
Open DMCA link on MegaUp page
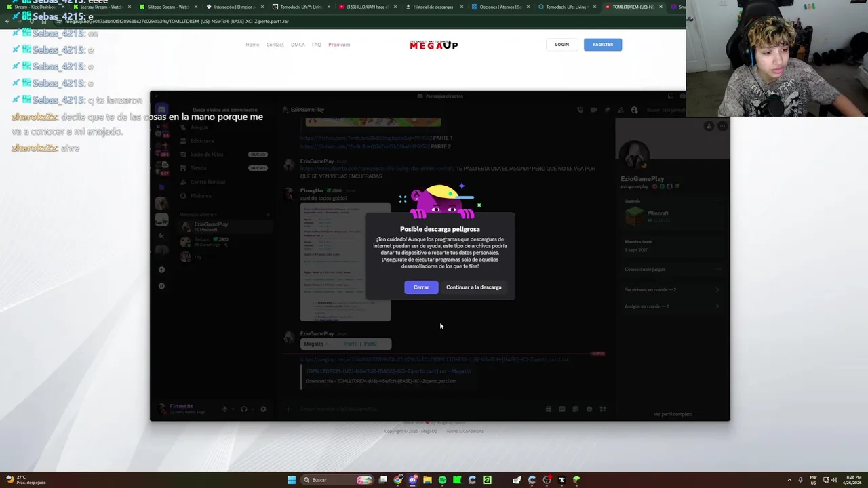coord(298,45)
